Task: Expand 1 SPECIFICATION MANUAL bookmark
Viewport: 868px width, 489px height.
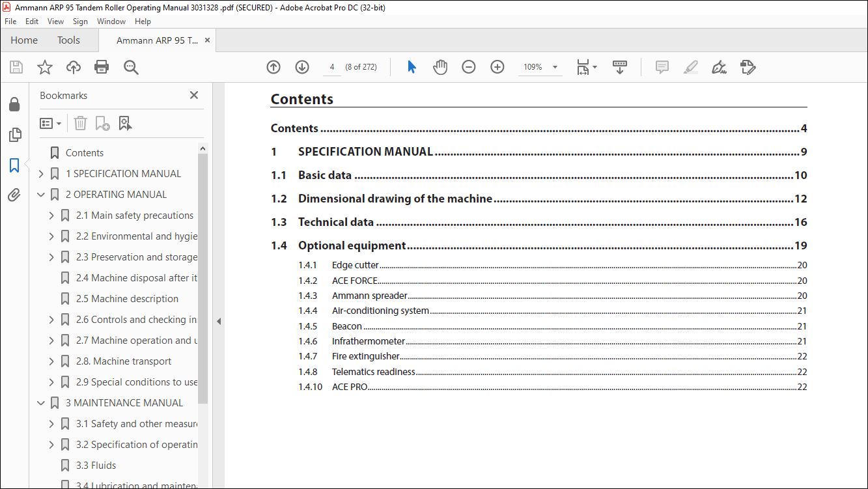Action: [x=41, y=174]
